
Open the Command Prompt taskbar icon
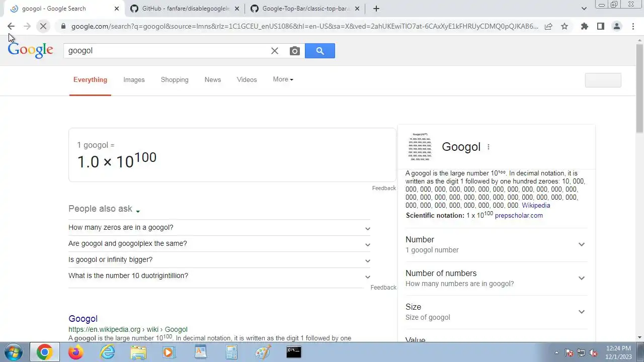point(294,352)
